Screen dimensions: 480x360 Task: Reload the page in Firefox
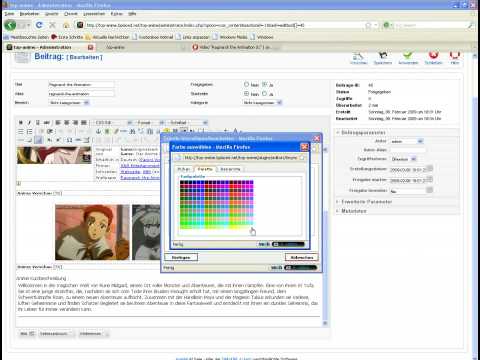[x=39, y=25]
